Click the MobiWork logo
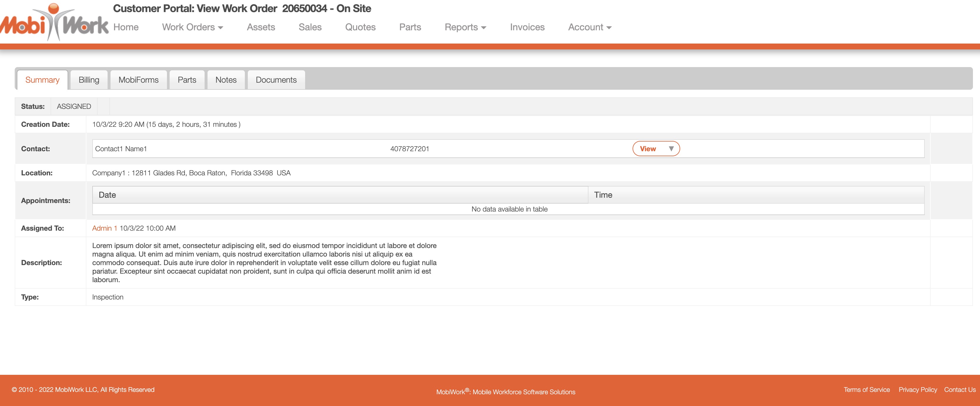 (x=54, y=24)
